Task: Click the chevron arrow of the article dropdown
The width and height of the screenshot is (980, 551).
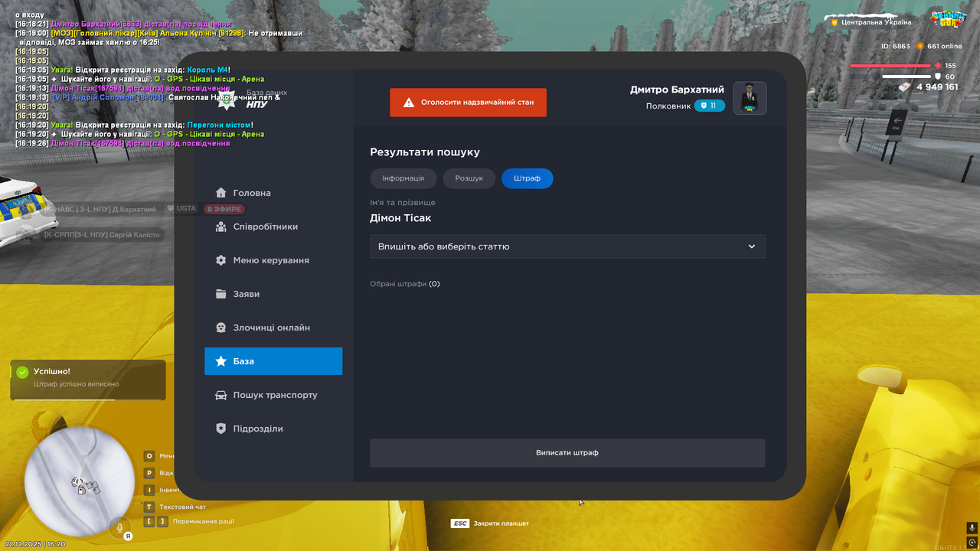Action: click(x=752, y=246)
